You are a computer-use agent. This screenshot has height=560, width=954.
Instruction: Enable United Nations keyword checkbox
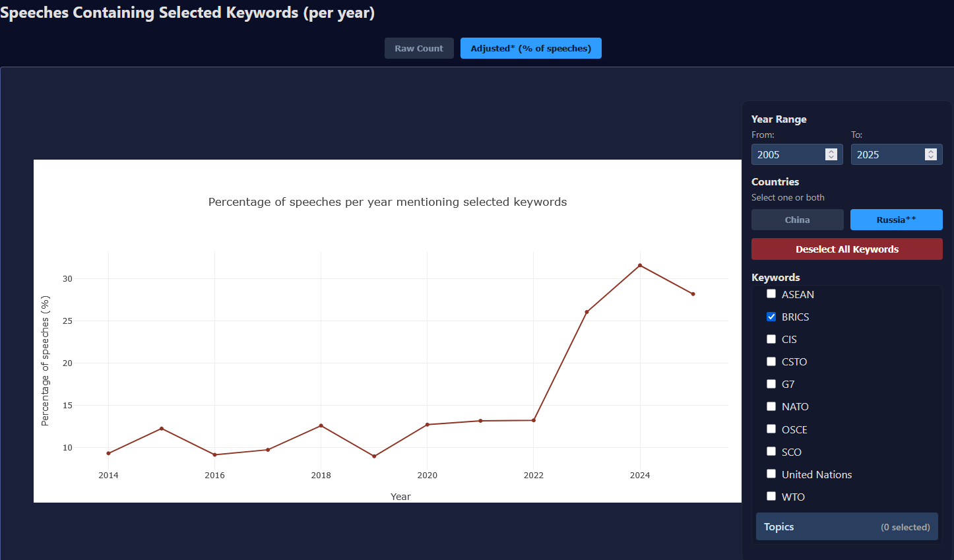(771, 474)
